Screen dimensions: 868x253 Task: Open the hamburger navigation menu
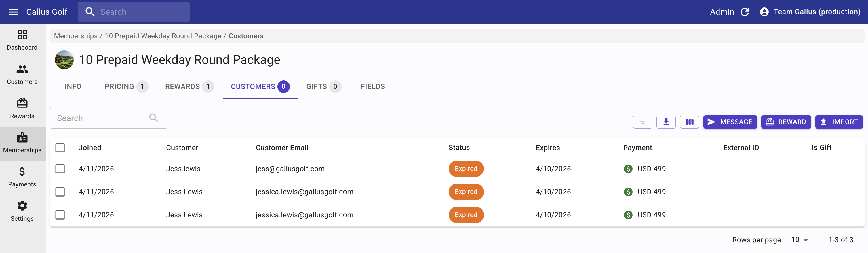pyautogui.click(x=13, y=12)
